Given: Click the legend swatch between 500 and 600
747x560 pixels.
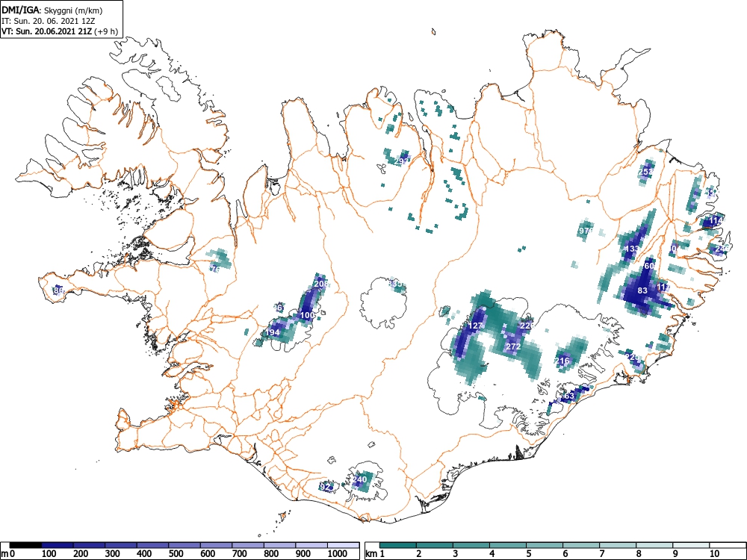Looking at the screenshot, I should point(185,545).
